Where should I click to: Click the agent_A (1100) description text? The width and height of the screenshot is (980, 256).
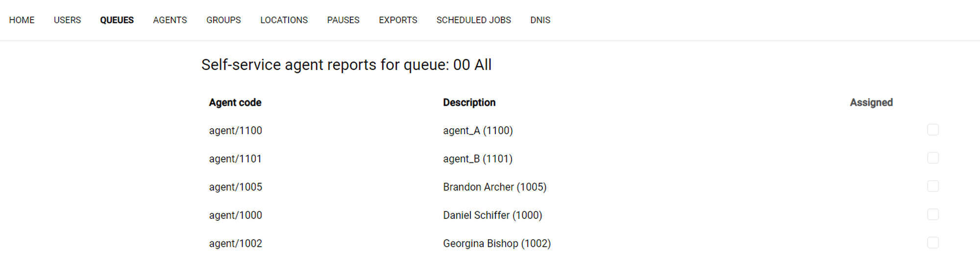point(478,131)
